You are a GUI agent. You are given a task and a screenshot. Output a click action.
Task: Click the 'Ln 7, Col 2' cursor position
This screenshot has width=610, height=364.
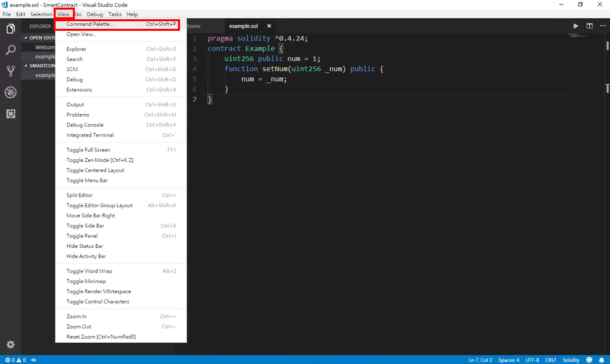tap(481, 360)
